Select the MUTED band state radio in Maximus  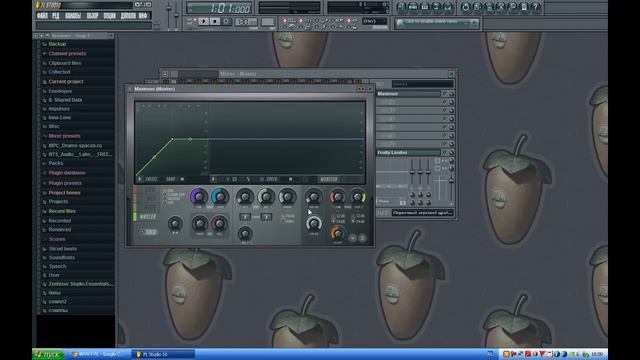tap(165, 198)
